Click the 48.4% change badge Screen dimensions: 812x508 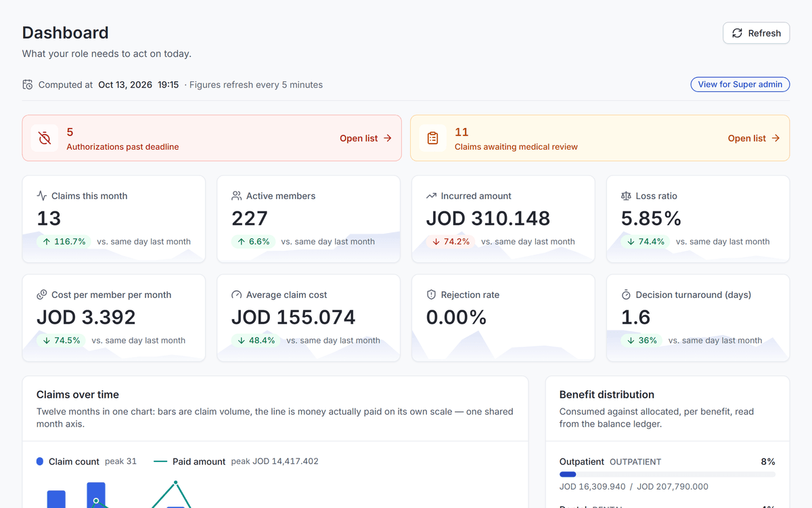pos(256,341)
